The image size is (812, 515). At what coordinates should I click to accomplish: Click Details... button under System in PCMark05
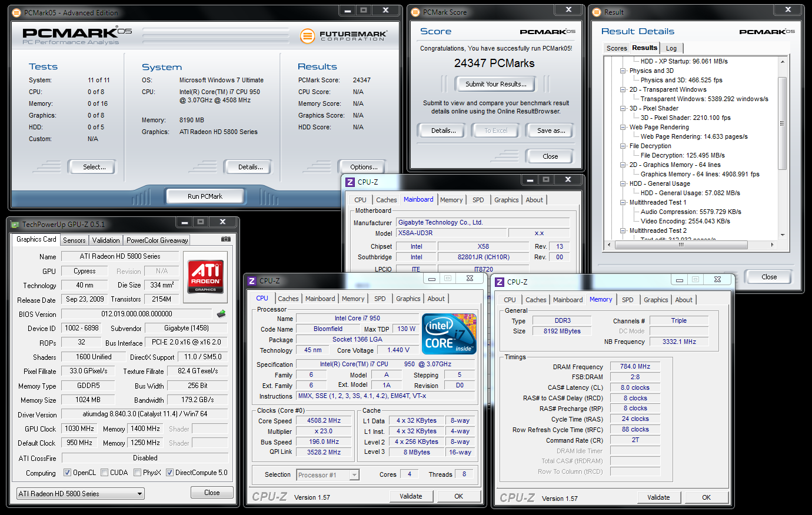click(x=250, y=167)
